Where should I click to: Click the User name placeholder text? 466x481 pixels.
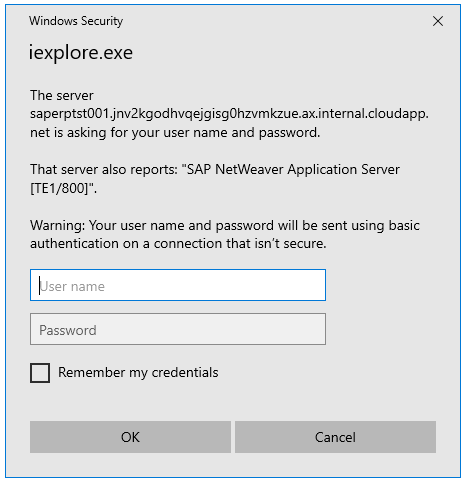tap(72, 286)
